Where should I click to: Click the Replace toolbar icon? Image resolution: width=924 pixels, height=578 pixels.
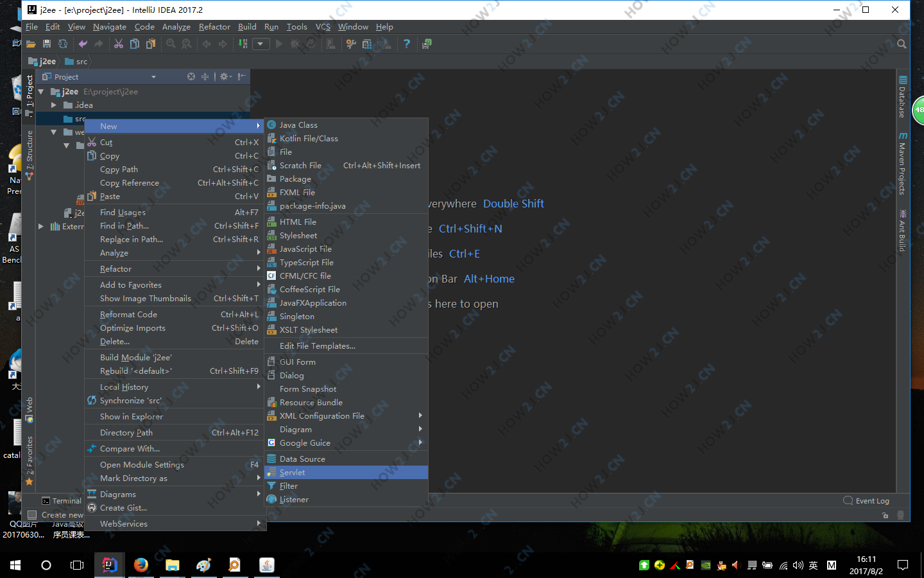point(187,44)
